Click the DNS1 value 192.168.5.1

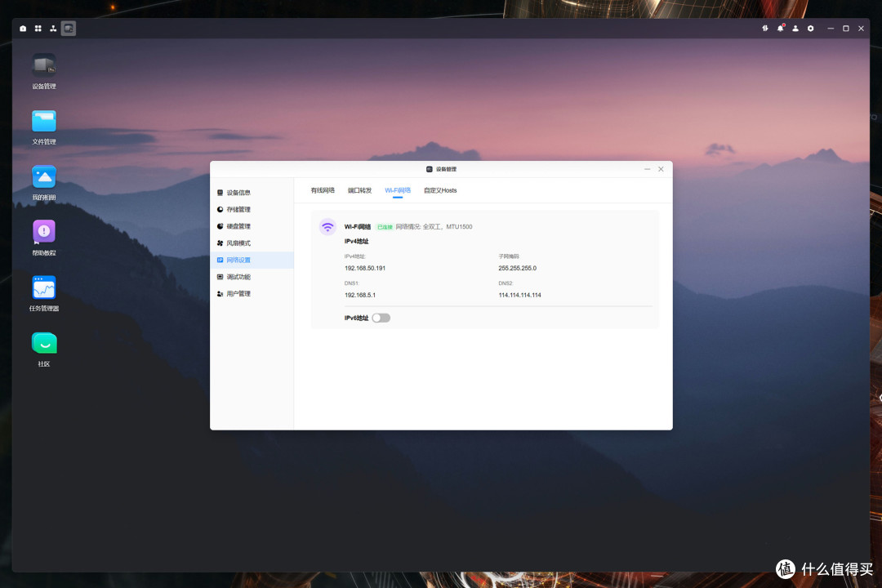tap(360, 295)
